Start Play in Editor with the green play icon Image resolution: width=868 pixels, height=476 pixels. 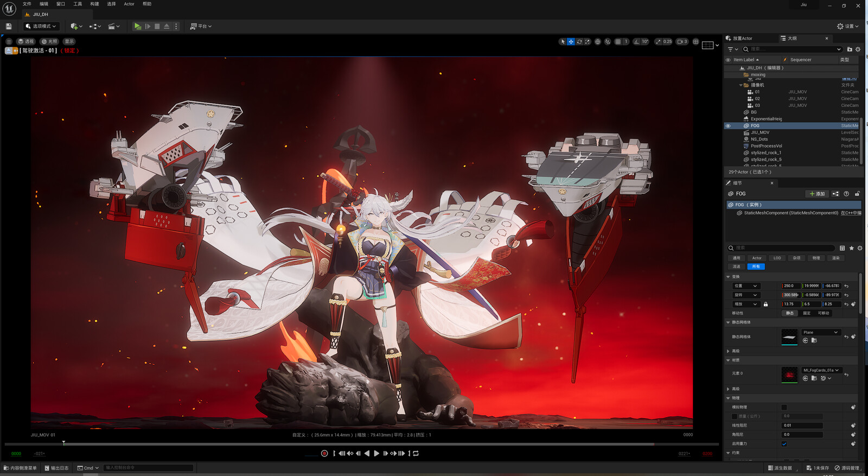point(137,26)
